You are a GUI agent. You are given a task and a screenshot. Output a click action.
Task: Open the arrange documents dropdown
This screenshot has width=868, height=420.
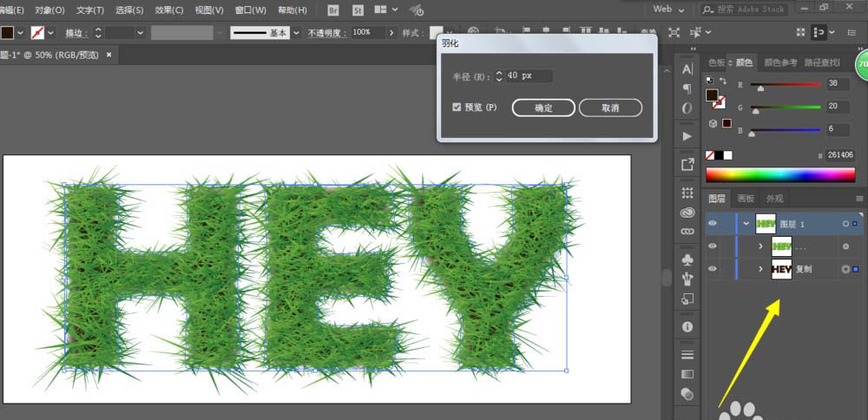(x=386, y=10)
